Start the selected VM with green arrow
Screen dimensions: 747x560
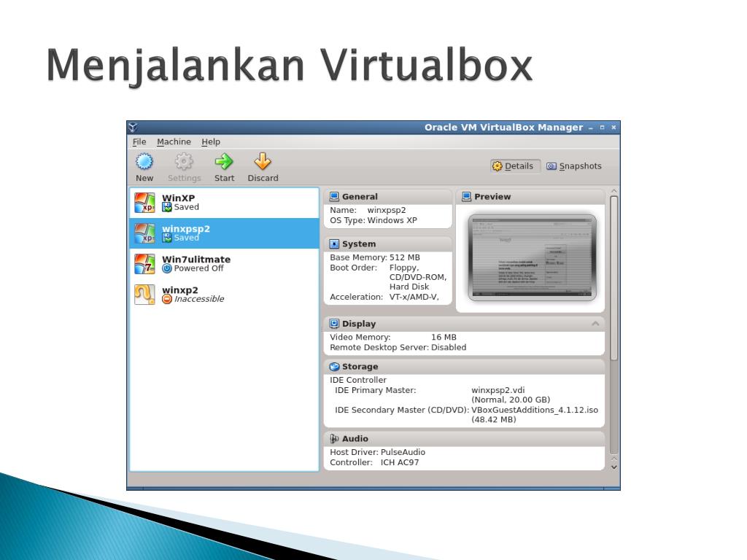[224, 162]
